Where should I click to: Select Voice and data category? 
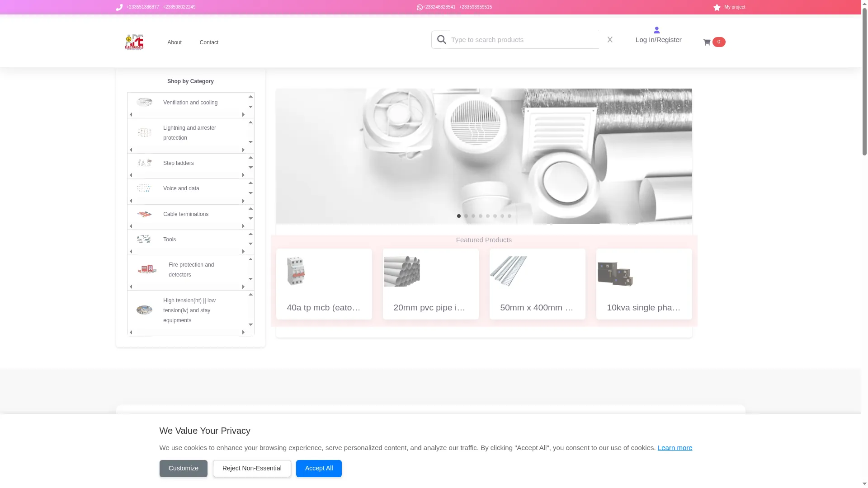point(181,188)
